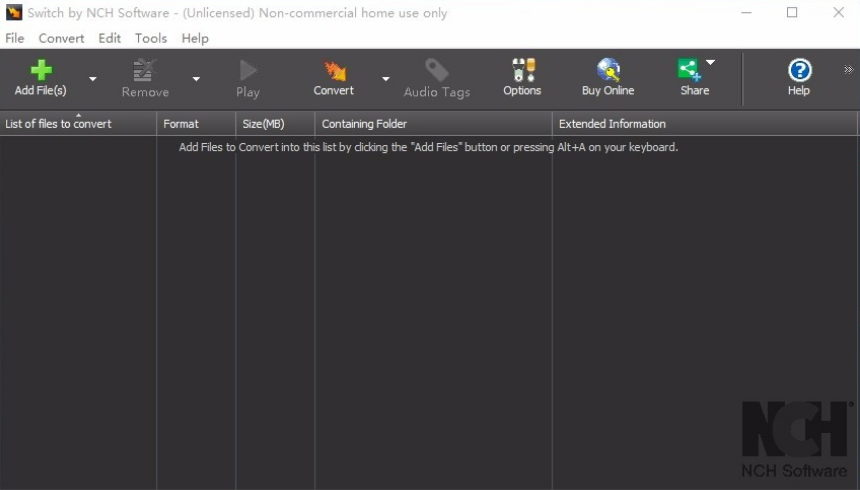Expand the Add File(s) dropdown arrow
860x490 pixels.
coord(93,79)
